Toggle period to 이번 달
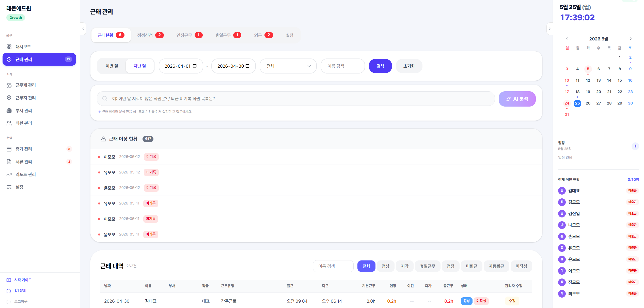Image resolution: width=644 pixels, height=308 pixels. tap(112, 66)
